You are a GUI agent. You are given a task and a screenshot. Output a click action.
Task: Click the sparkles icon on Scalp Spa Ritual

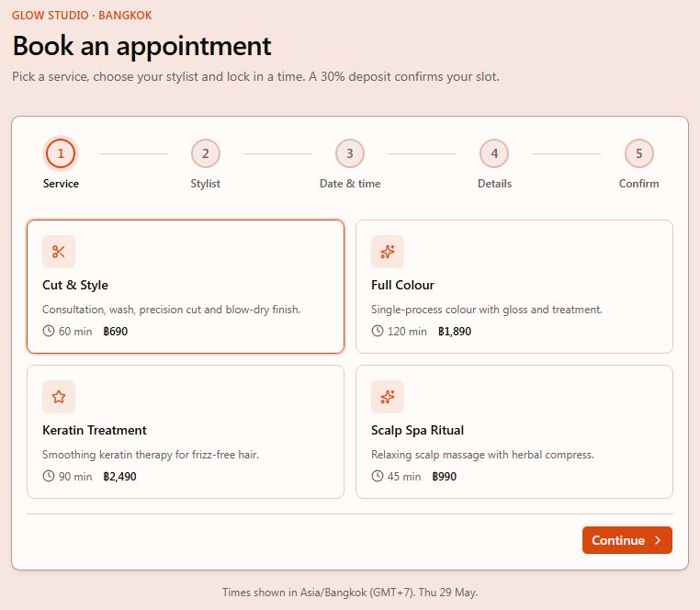(x=387, y=397)
